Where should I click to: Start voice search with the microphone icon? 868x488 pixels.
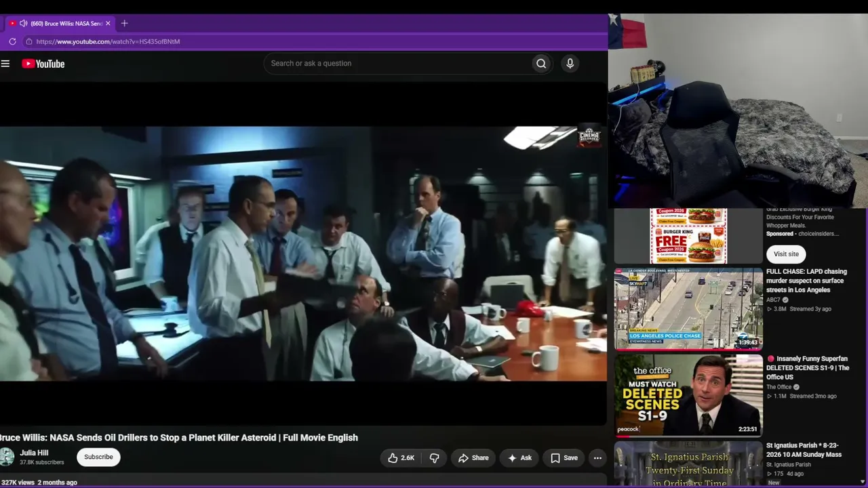click(570, 64)
